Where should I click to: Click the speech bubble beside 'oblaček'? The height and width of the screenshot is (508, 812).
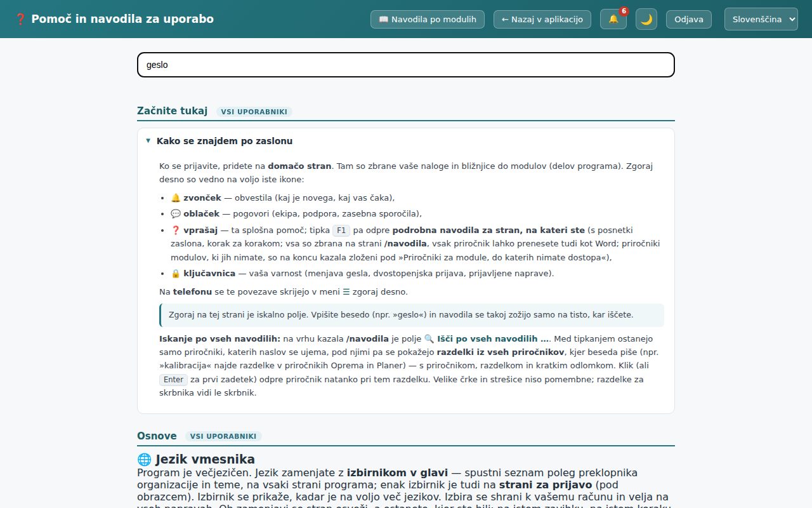click(176, 213)
